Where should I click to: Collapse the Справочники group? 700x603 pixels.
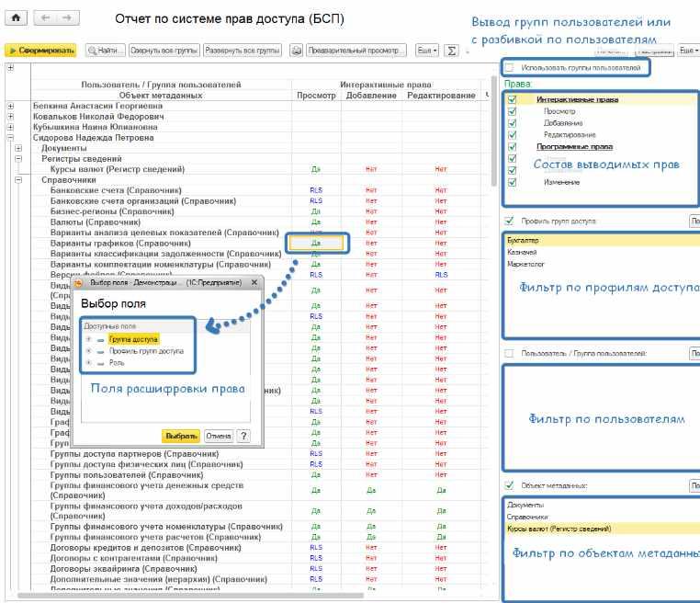click(x=18, y=180)
